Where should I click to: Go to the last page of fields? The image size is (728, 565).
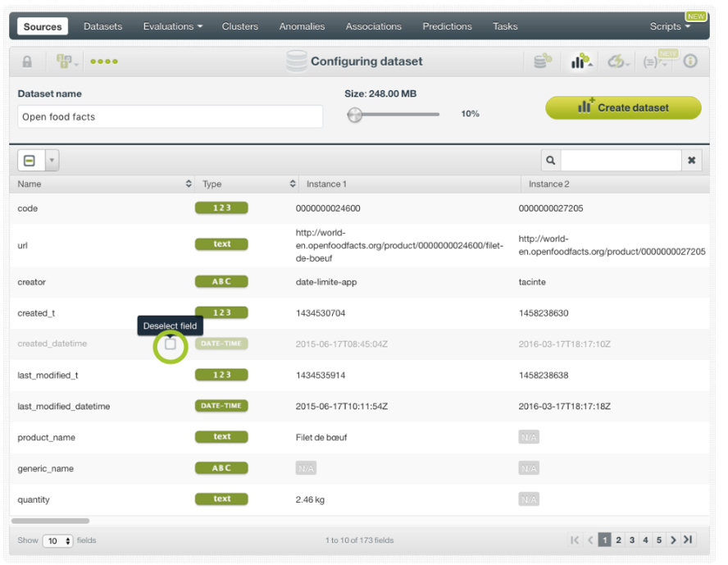[x=689, y=540]
